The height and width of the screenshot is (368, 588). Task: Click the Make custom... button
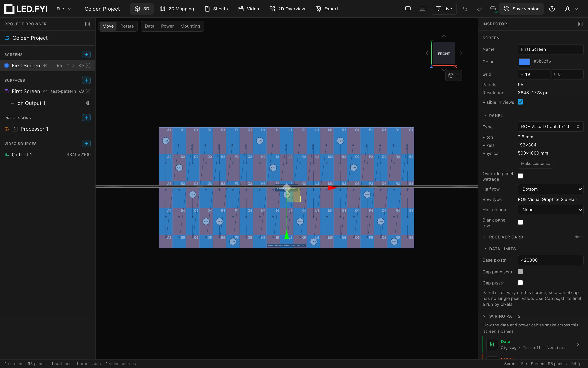coord(535,164)
